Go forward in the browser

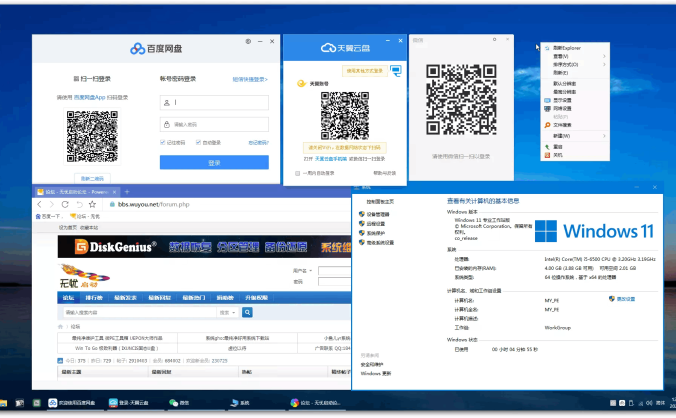(52, 204)
